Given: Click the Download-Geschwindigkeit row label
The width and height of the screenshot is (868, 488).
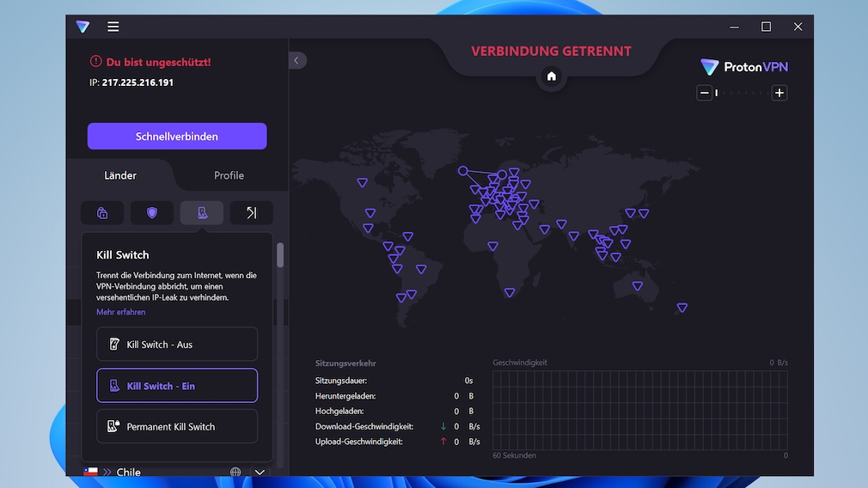Looking at the screenshot, I should pyautogui.click(x=364, y=427).
